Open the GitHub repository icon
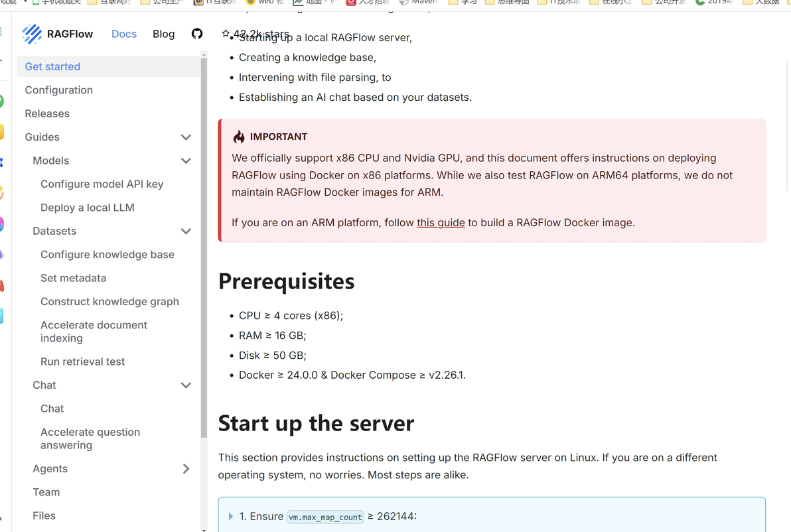Image resolution: width=791 pixels, height=532 pixels. (197, 34)
